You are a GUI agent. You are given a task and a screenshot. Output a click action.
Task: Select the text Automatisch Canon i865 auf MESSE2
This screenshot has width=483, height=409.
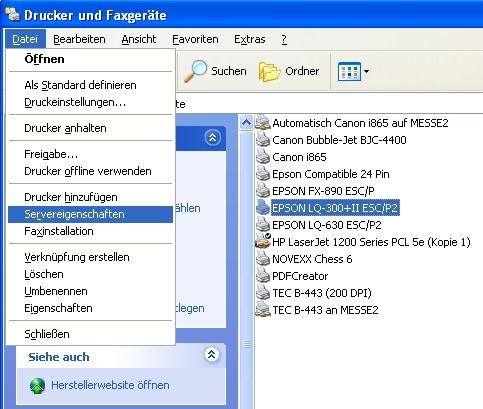point(360,123)
